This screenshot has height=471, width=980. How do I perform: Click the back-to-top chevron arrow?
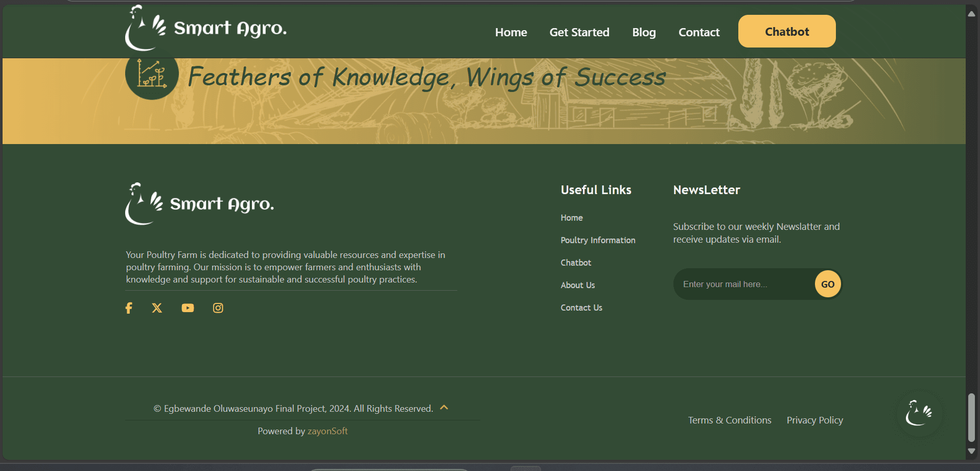pos(444,408)
